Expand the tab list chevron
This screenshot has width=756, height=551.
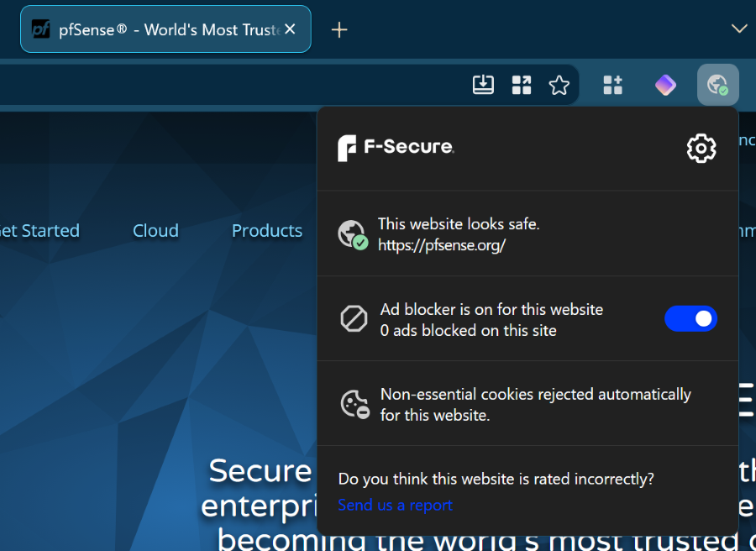pos(739,29)
